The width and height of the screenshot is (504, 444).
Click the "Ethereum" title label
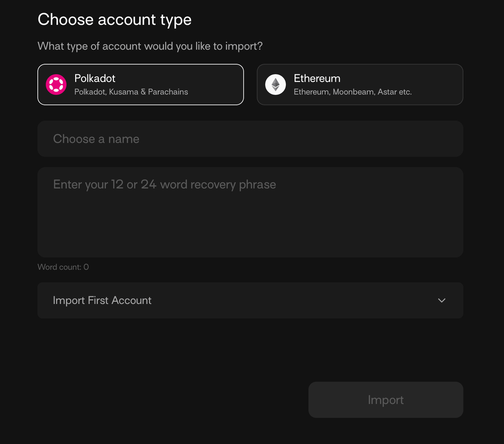(317, 78)
